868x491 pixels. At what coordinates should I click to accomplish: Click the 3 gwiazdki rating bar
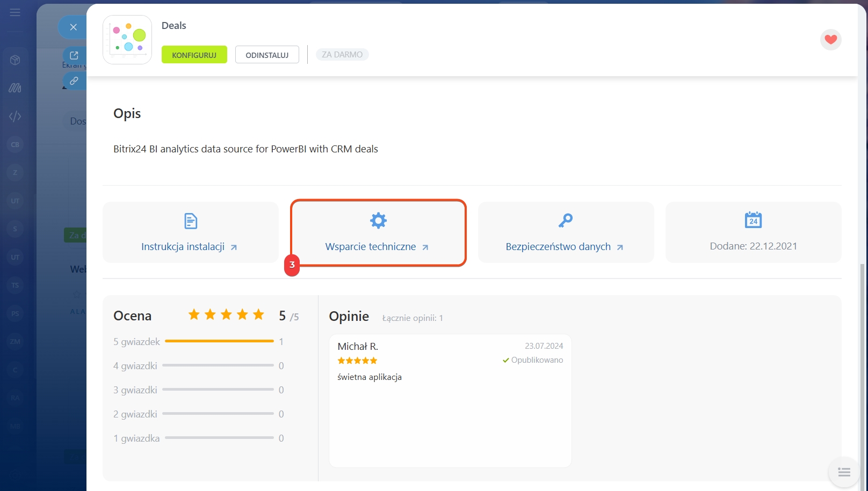[x=218, y=390]
